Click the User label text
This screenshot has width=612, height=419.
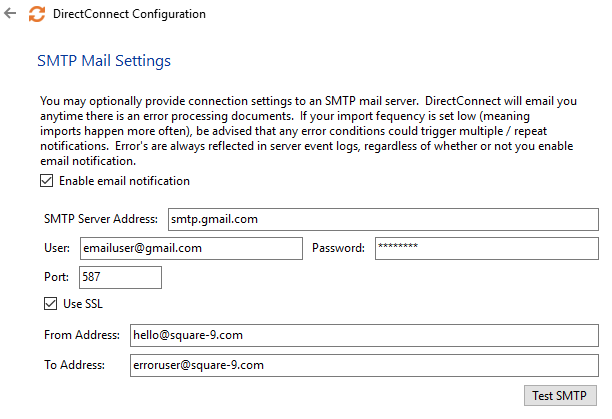pyautogui.click(x=56, y=248)
